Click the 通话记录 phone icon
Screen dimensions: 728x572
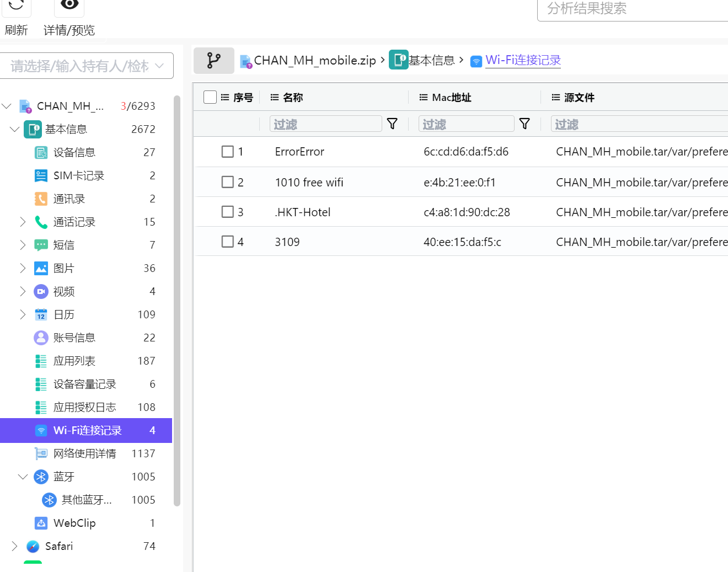[x=41, y=222]
